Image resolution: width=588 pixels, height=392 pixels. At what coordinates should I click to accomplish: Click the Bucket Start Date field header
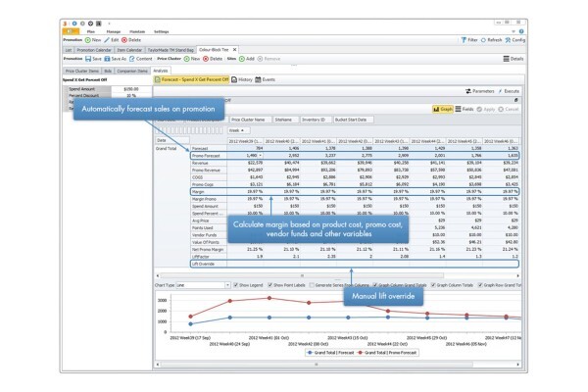(353, 120)
